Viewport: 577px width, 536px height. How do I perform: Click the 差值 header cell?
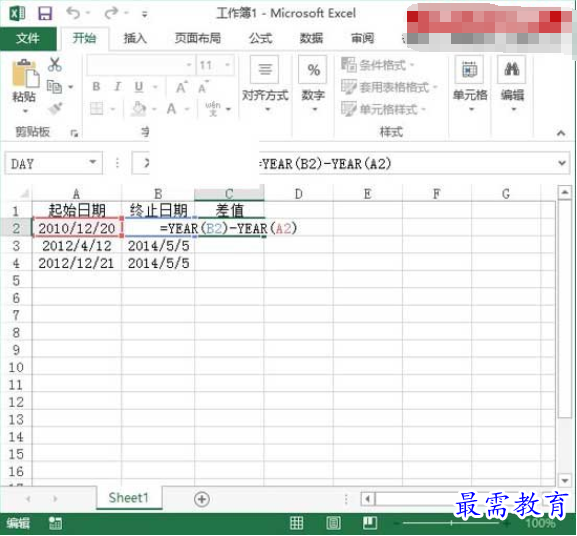pos(229,211)
